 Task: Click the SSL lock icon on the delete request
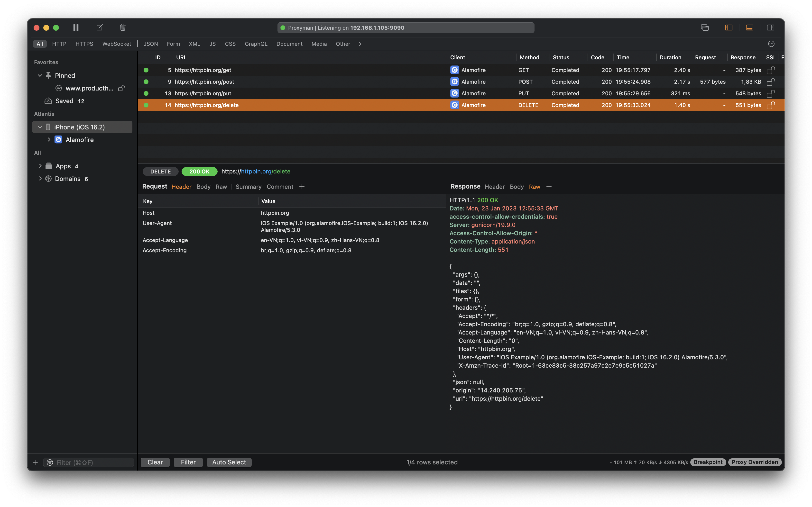(x=771, y=105)
